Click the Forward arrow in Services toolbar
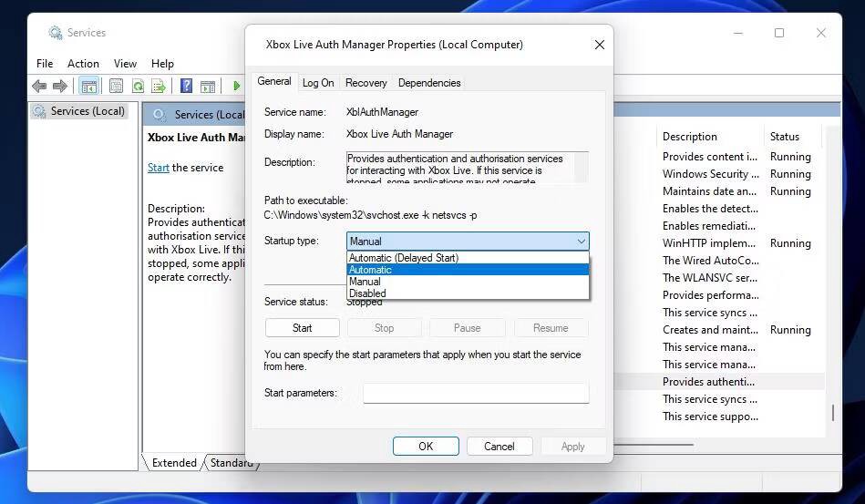This screenshot has height=504, width=865. (59, 86)
